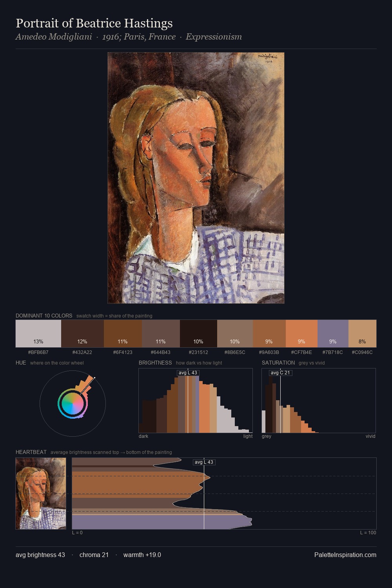Click the avg L 43 label in brightness histogram
This screenshot has width=392, height=588.
188,373
